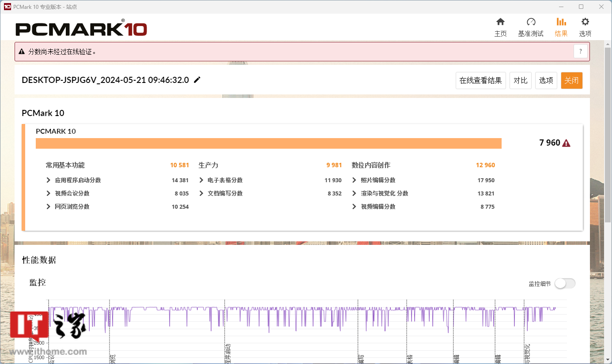Screen dimensions: 612x364
Task: Toggle the 监控细节 switch on
Action: [565, 284]
